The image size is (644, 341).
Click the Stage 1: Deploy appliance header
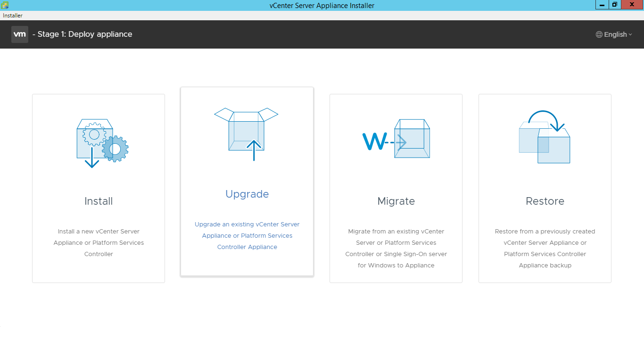83,34
